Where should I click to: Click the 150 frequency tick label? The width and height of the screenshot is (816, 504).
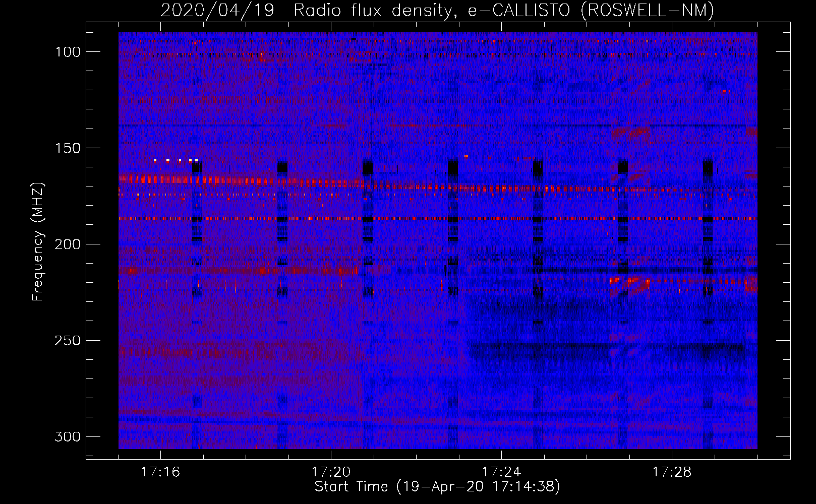tap(68, 148)
